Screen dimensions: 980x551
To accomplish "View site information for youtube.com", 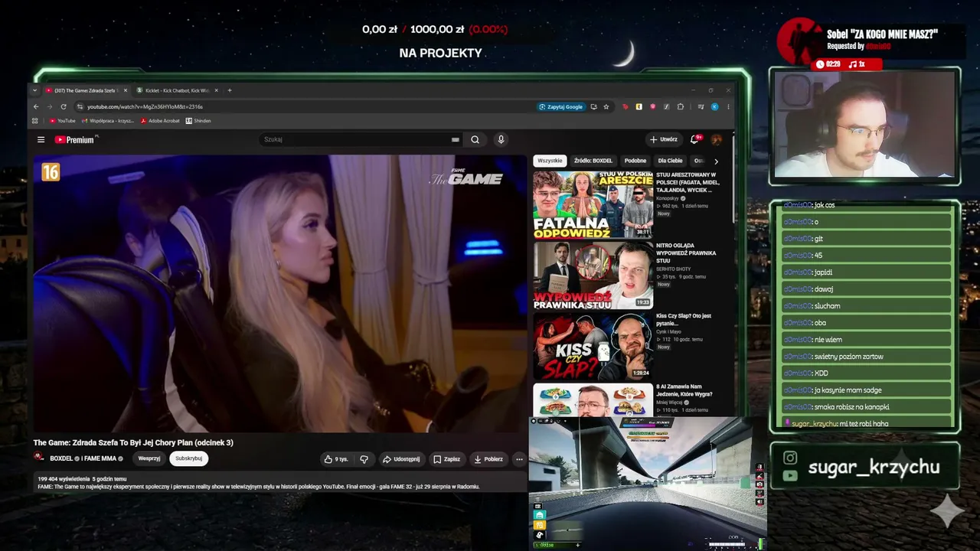I will 80,106.
